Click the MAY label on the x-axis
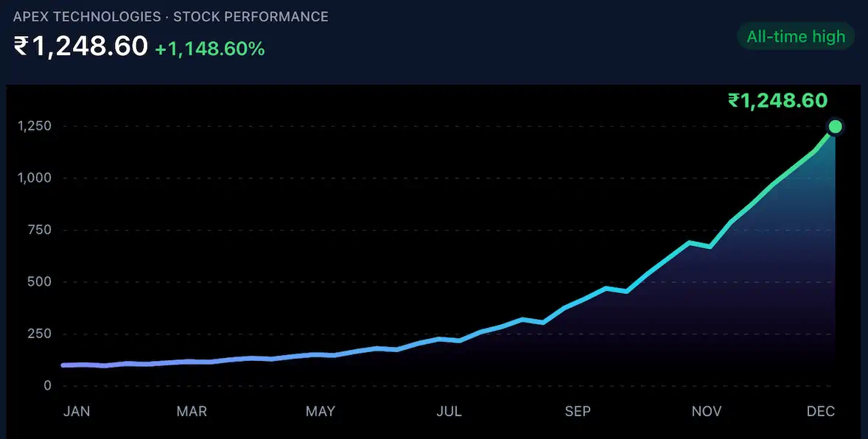This screenshot has height=439, width=868. (x=321, y=411)
